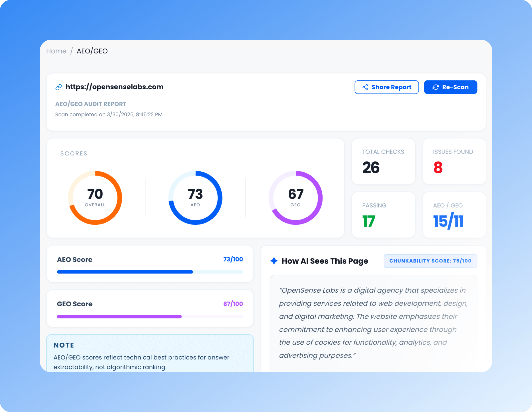Select the AEO/GEO breadcrumb item
The height and width of the screenshot is (412, 532).
pyautogui.click(x=92, y=51)
